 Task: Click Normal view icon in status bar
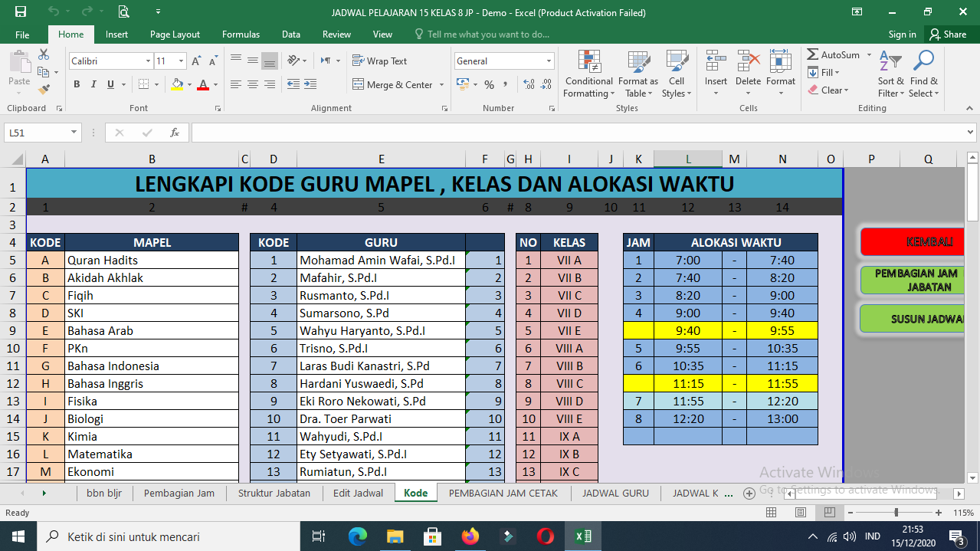tap(772, 512)
